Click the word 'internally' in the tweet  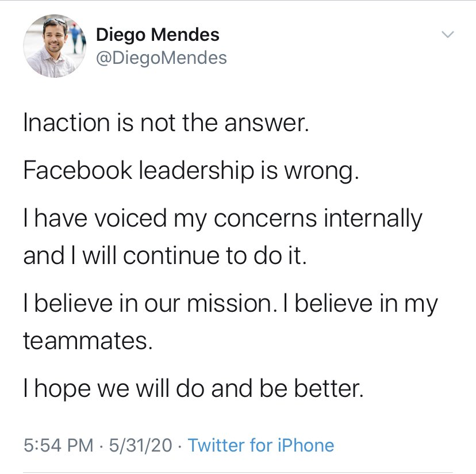[373, 219]
